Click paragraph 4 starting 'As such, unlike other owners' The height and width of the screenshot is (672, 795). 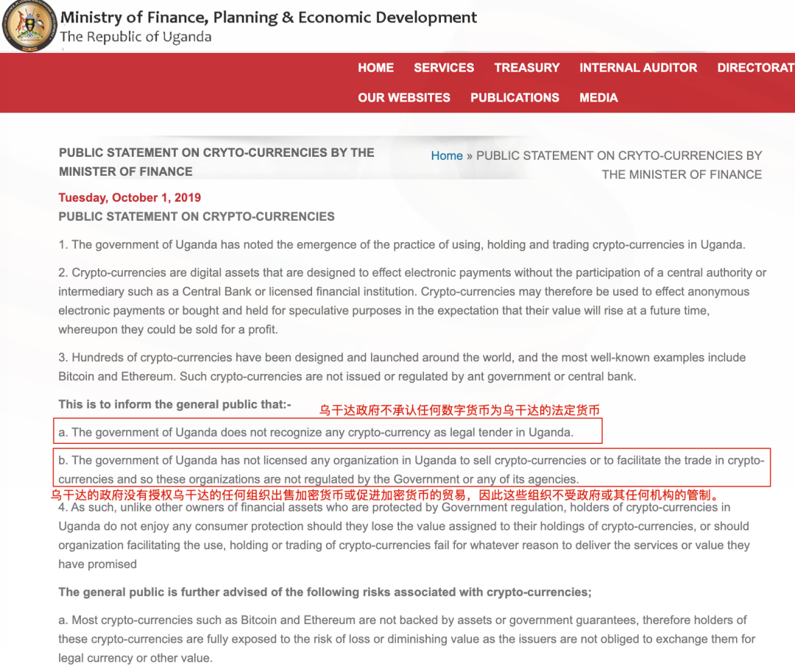(404, 536)
